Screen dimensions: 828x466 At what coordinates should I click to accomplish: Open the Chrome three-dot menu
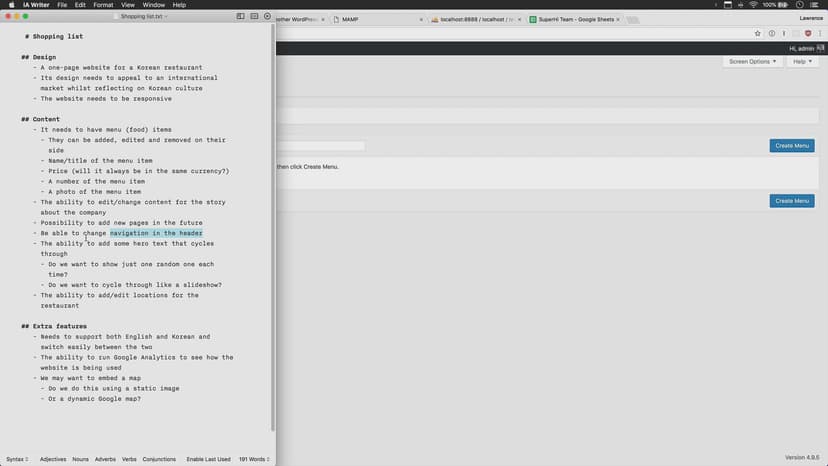pyautogui.click(x=820, y=33)
